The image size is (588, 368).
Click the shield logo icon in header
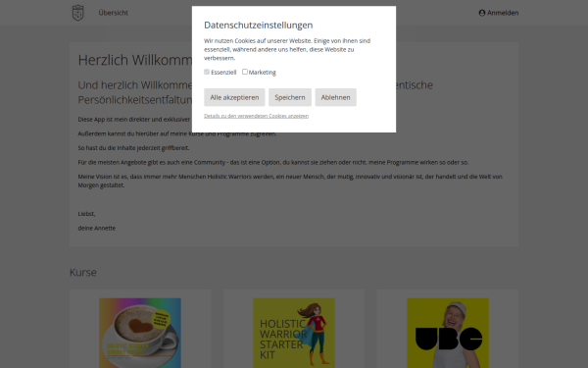click(77, 13)
